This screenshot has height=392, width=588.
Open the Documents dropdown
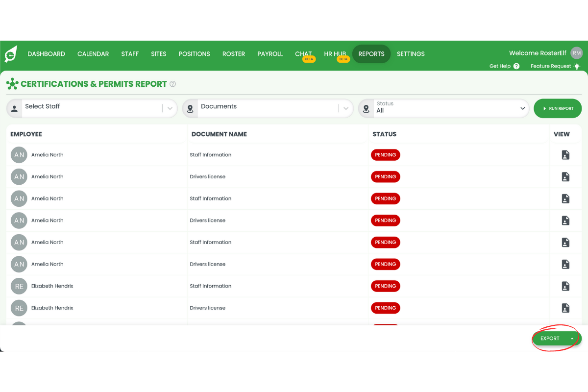point(346,108)
